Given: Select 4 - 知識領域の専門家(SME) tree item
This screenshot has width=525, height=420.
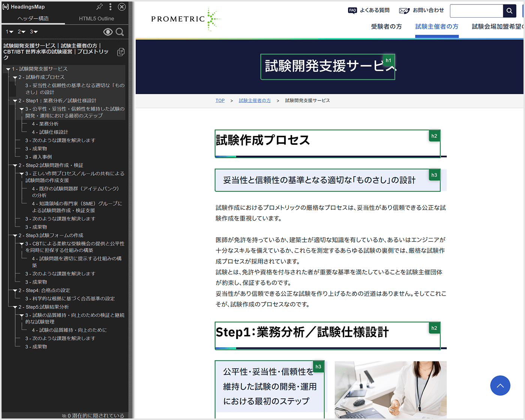Looking at the screenshot, I should 77,207.
